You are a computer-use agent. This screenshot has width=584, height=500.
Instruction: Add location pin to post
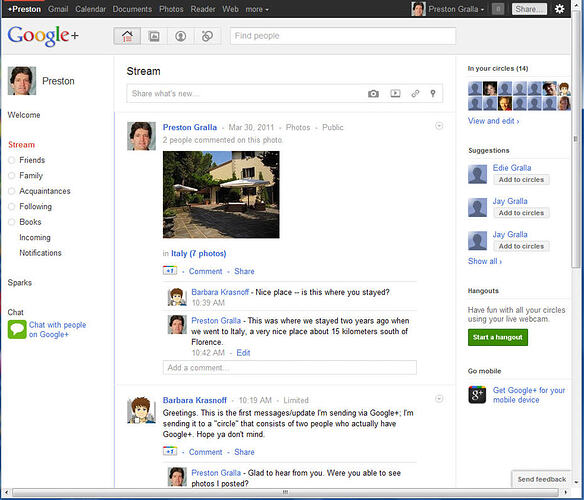point(433,93)
